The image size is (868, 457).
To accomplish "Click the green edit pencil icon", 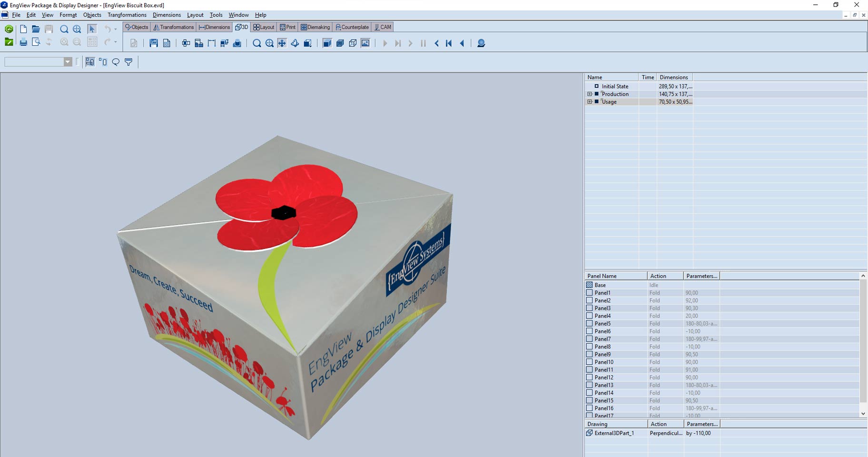I will (9, 42).
